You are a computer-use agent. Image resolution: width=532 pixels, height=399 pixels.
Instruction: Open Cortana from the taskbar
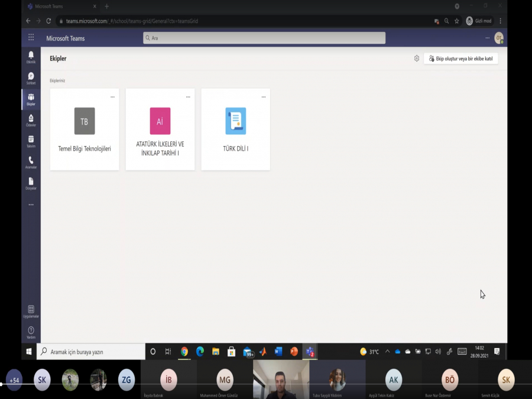[x=153, y=352]
